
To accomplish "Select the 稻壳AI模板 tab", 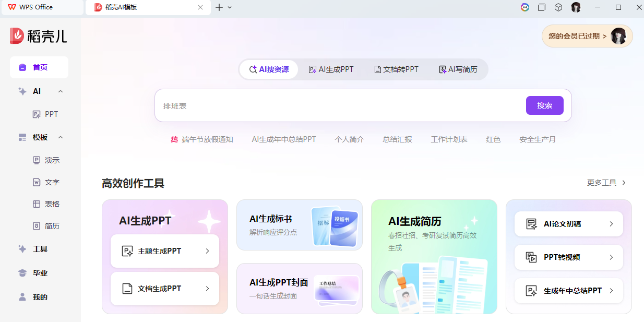I will point(148,7).
